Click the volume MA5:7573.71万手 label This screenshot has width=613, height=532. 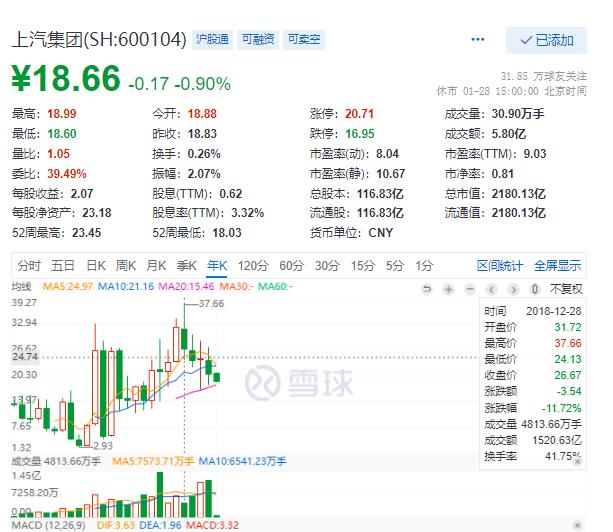(x=153, y=462)
